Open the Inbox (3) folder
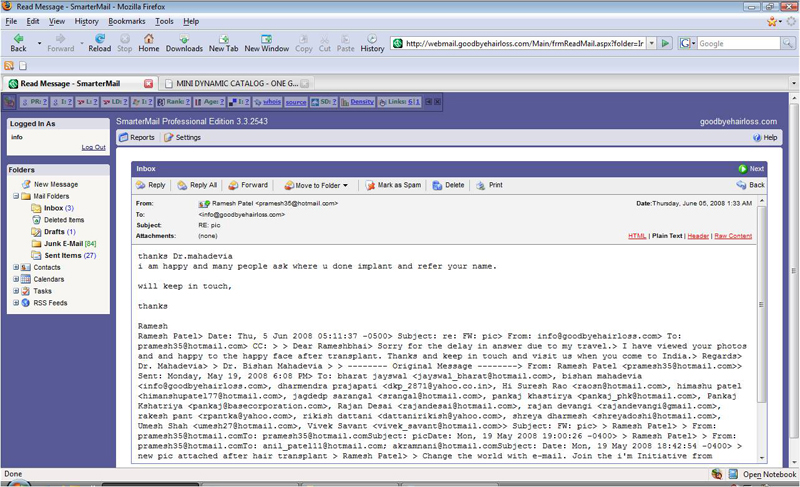Viewport: 800px width, 487px height. pyautogui.click(x=53, y=208)
